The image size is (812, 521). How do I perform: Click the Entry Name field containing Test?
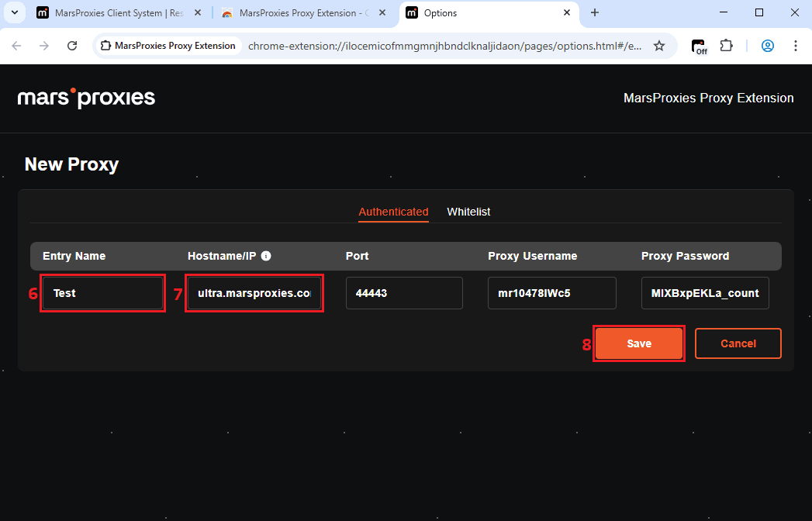point(102,294)
